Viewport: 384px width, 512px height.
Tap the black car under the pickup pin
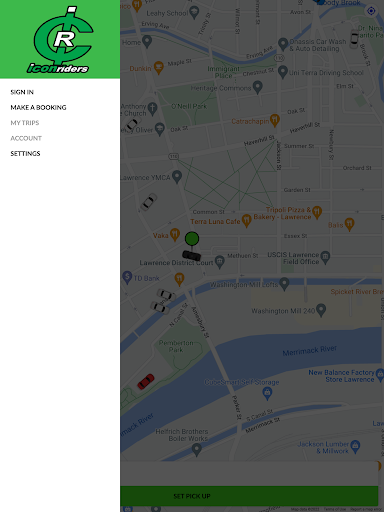[x=192, y=256]
